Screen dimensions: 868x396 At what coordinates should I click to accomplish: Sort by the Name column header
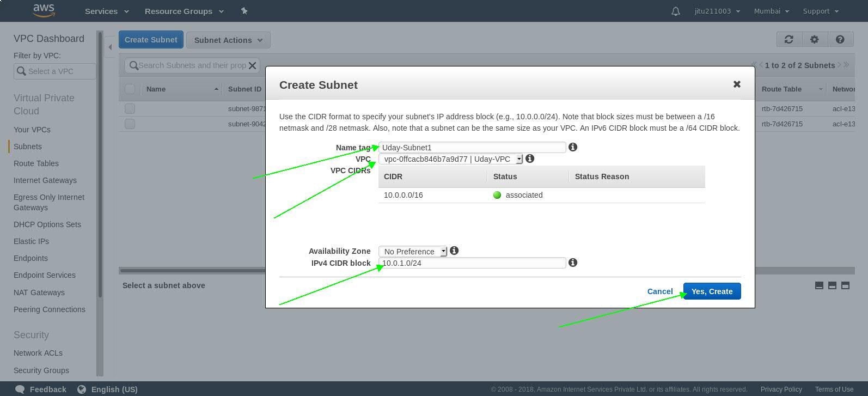click(181, 89)
